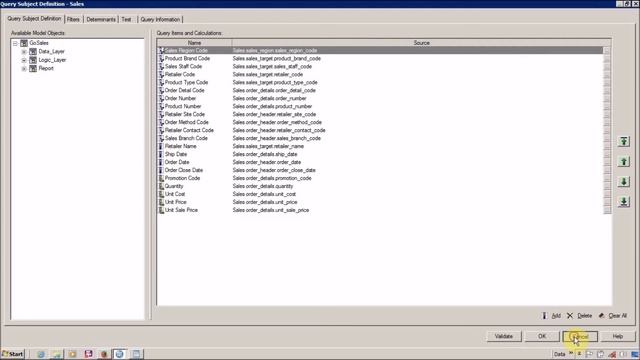Select the Data_Layer tree item

point(51,51)
